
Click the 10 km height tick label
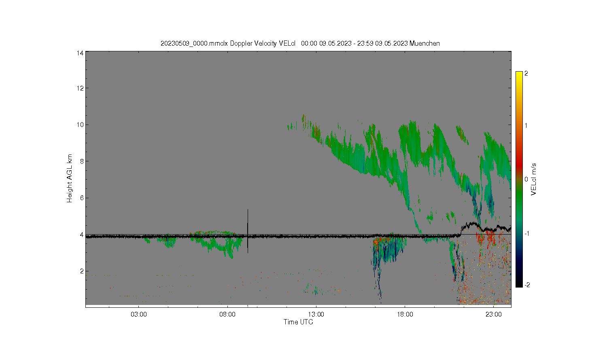coord(80,125)
